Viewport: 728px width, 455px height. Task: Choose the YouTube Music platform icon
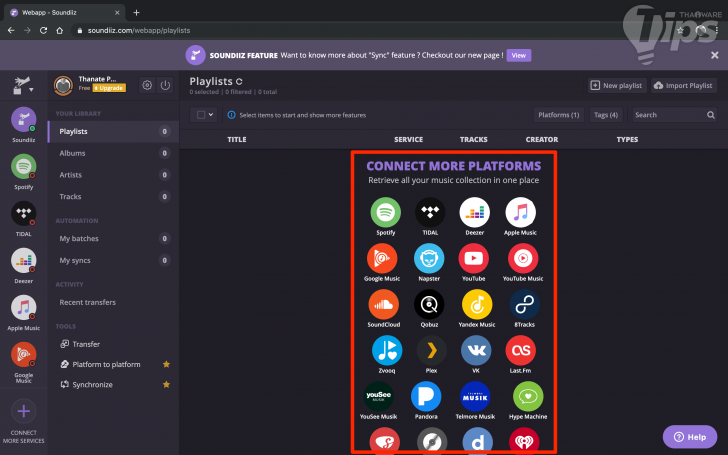pyautogui.click(x=523, y=258)
